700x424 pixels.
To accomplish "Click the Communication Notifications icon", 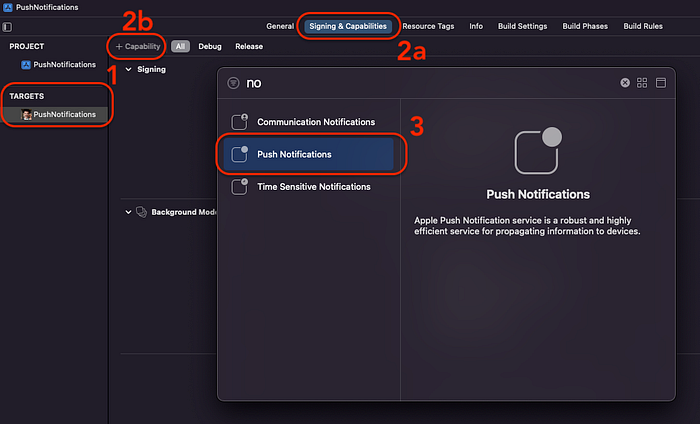I will pyautogui.click(x=239, y=121).
